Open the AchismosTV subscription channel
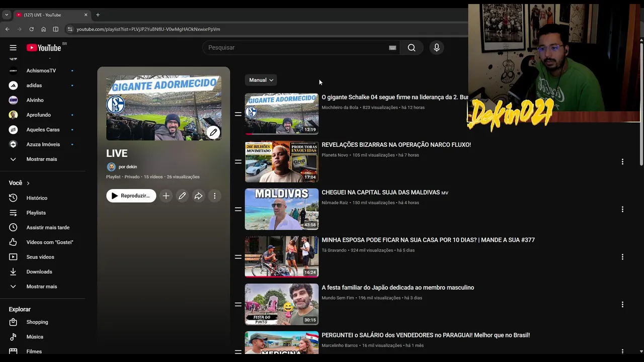644x362 pixels. coord(41,71)
